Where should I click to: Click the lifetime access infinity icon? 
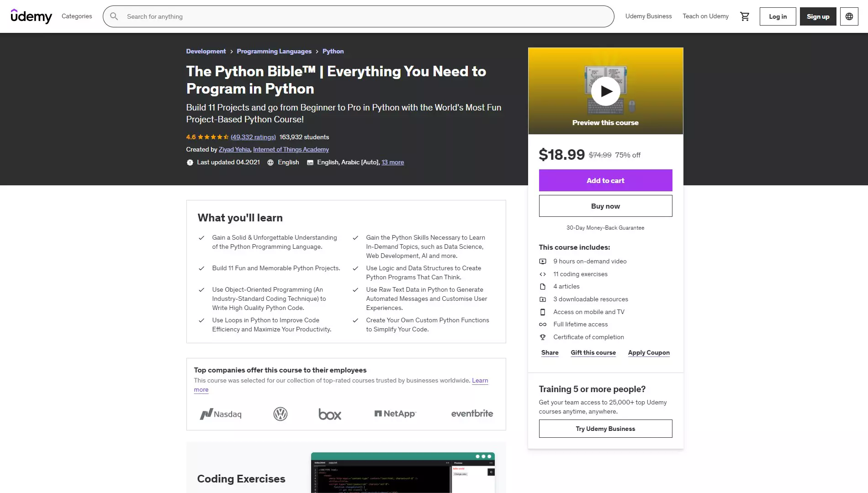pos(543,325)
